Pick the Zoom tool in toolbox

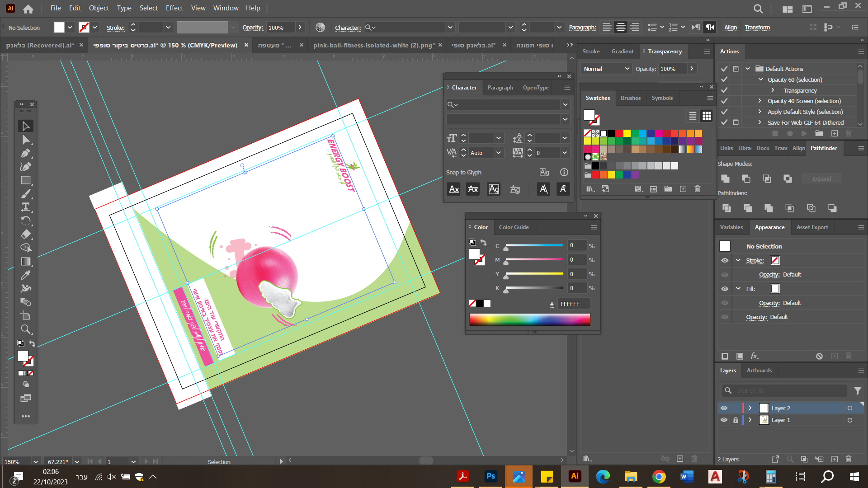[26, 329]
